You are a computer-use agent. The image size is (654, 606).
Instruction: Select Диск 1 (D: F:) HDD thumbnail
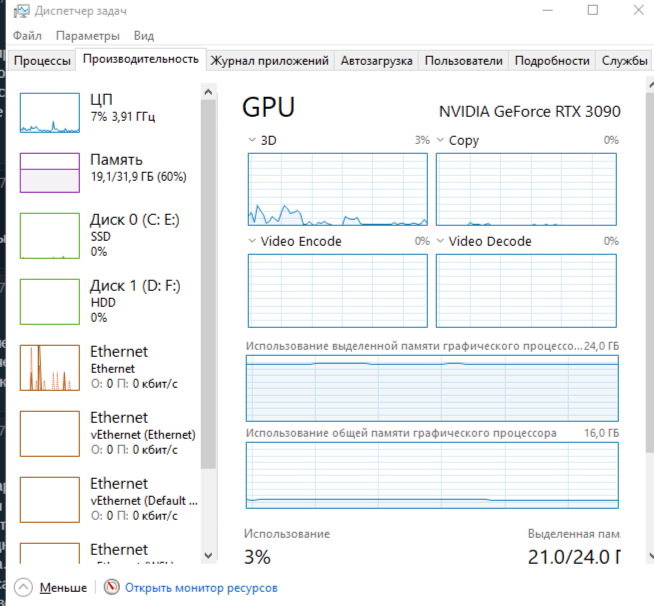(50, 302)
